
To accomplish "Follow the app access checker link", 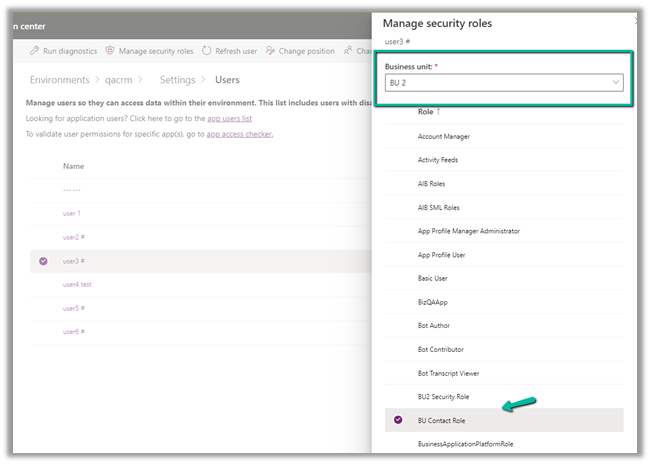I will 239,134.
